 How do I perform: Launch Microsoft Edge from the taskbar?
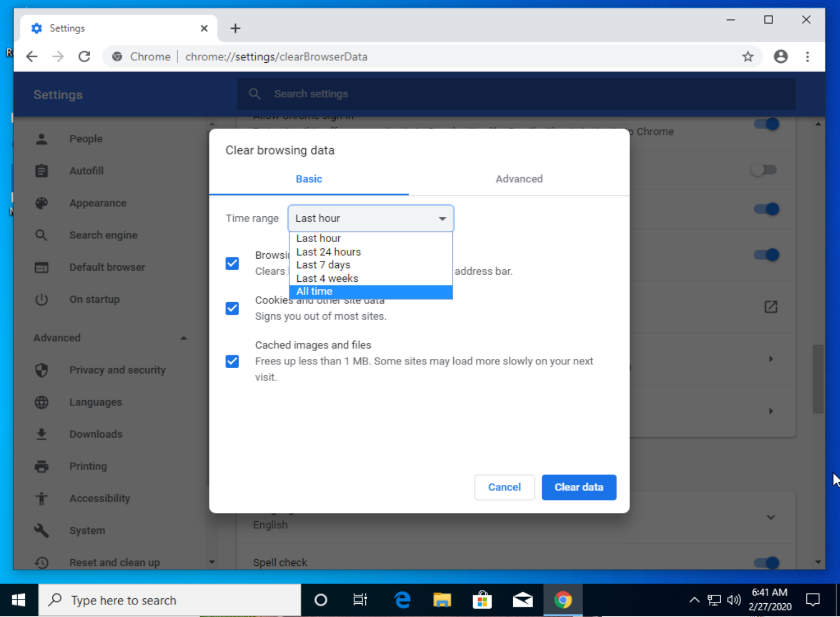[402, 600]
